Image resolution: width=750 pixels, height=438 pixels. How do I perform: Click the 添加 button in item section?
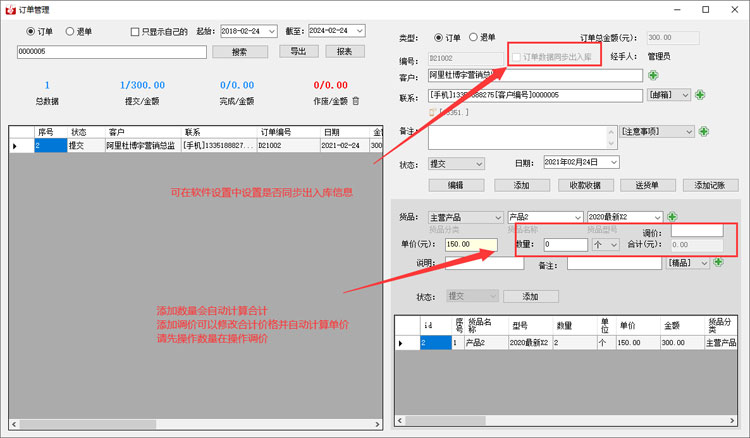[530, 296]
